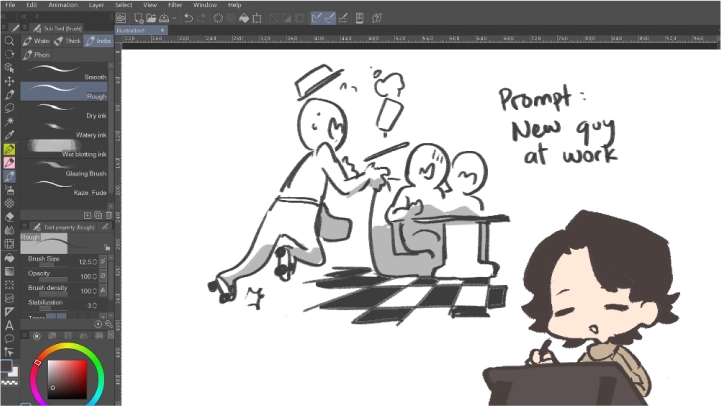721x406 pixels.
Task: Open the Animation menu
Action: pyautogui.click(x=63, y=5)
